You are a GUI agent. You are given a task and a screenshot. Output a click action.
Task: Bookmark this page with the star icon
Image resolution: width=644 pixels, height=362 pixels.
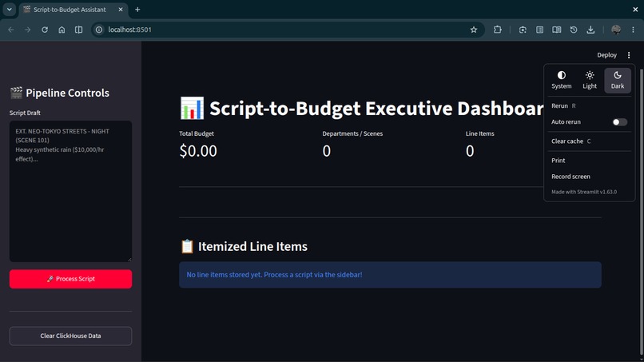coord(474,30)
